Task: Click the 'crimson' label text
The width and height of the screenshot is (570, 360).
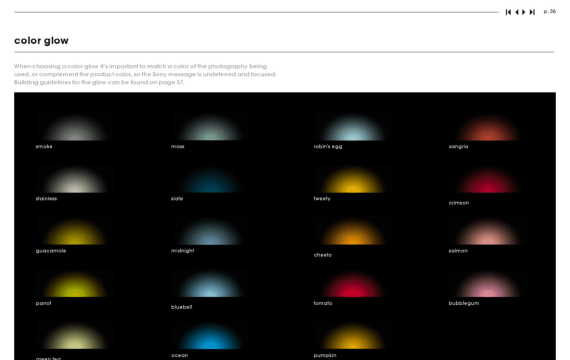Action: (x=459, y=203)
